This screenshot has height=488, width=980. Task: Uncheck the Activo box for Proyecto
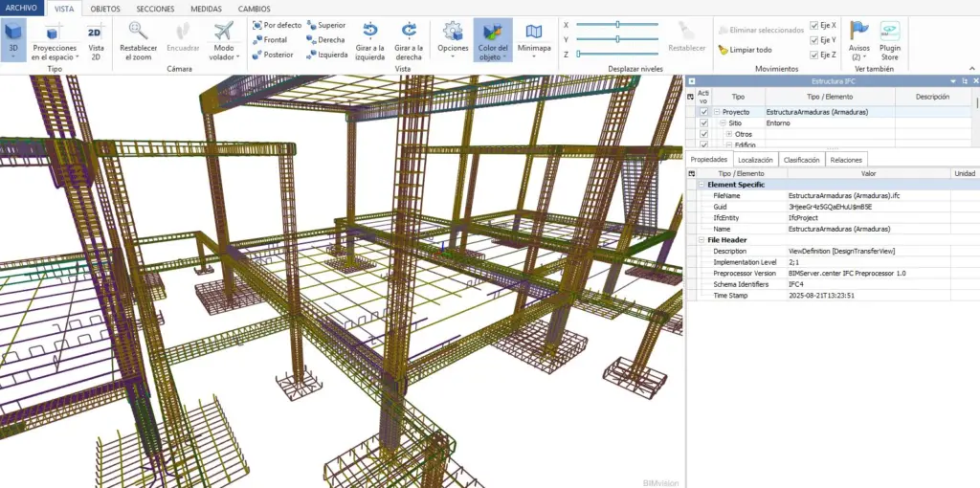[704, 112]
